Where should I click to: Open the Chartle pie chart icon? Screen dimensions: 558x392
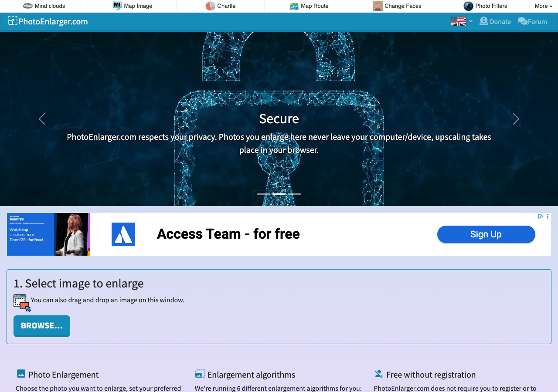coord(210,6)
